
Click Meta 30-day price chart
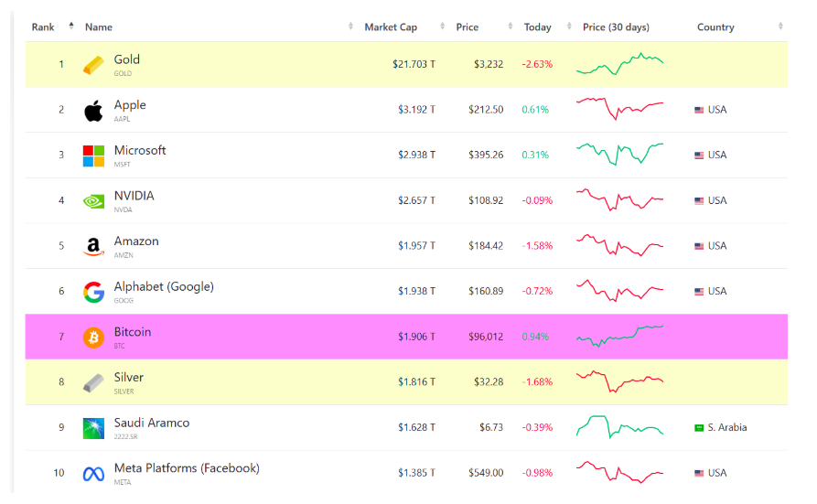(x=619, y=472)
